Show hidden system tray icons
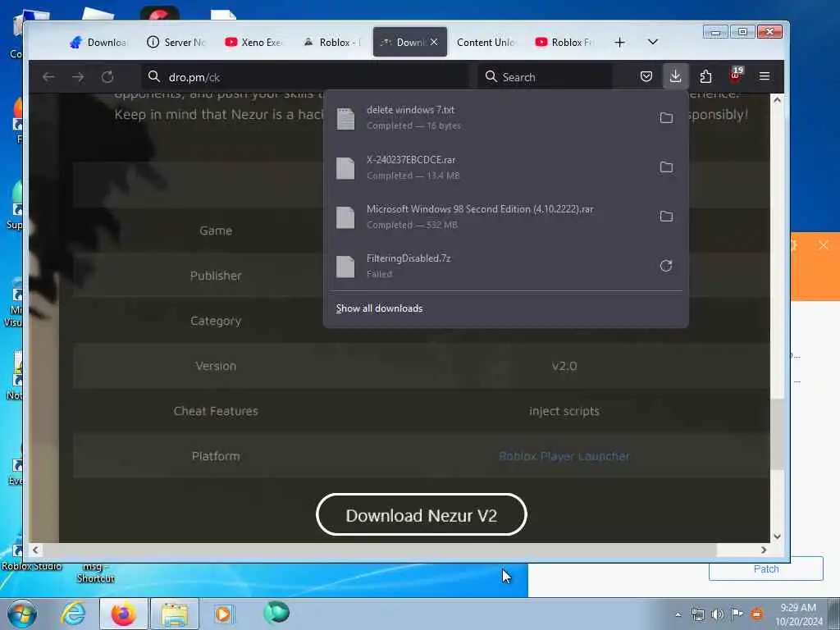Screen dimensions: 840x630 point(678,614)
